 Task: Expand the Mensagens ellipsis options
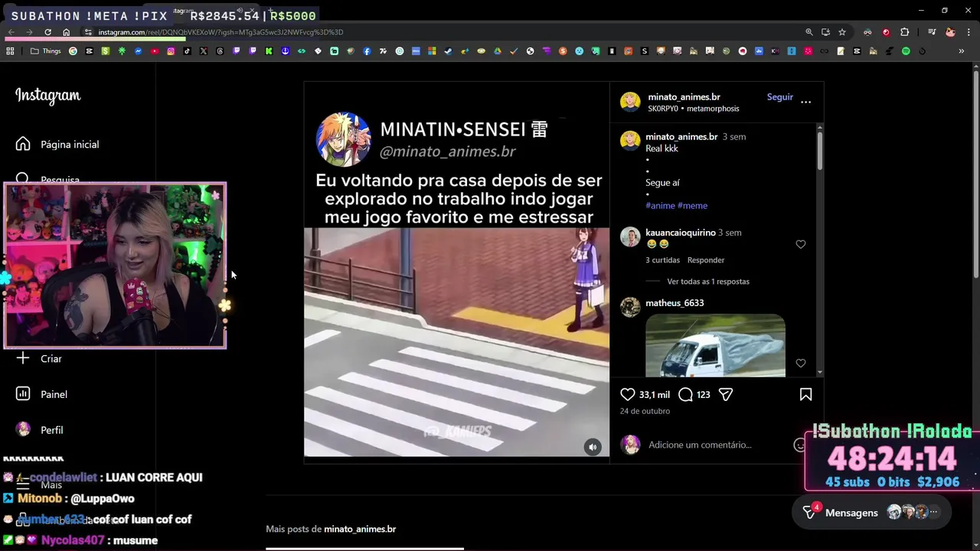(x=933, y=512)
